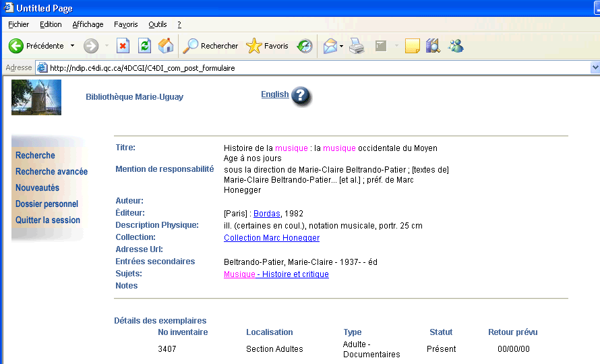This screenshot has width=600, height=364.
Task: Follow the Bordas publisher link
Action: click(266, 214)
